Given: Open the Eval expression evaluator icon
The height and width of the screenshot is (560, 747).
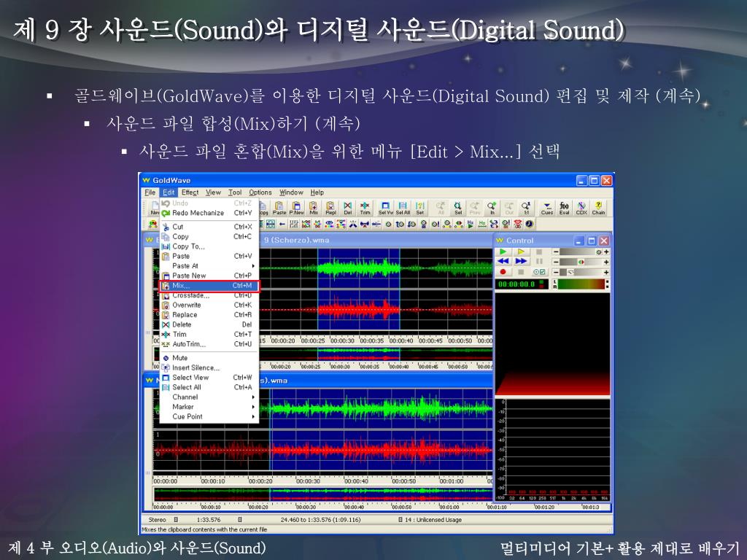Looking at the screenshot, I should (x=564, y=208).
